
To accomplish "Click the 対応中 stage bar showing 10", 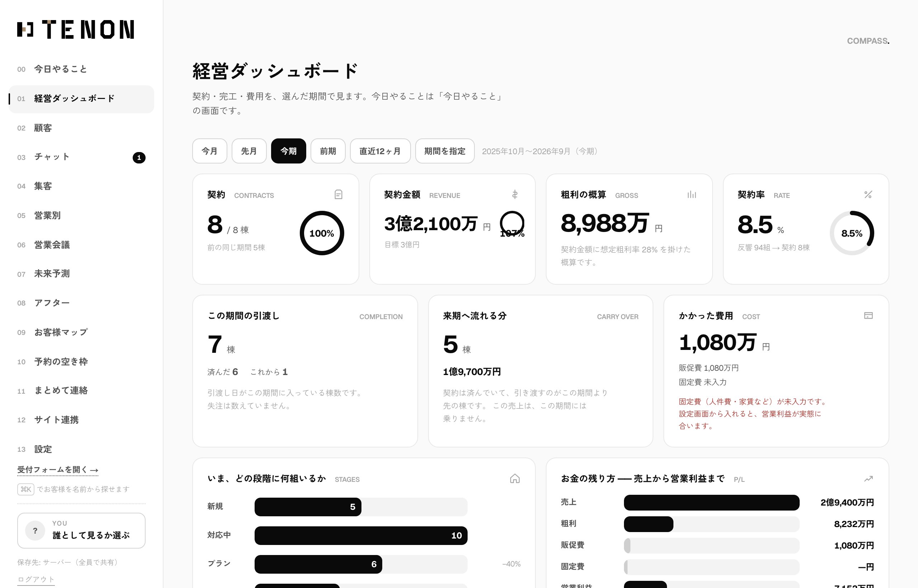I will point(361,536).
